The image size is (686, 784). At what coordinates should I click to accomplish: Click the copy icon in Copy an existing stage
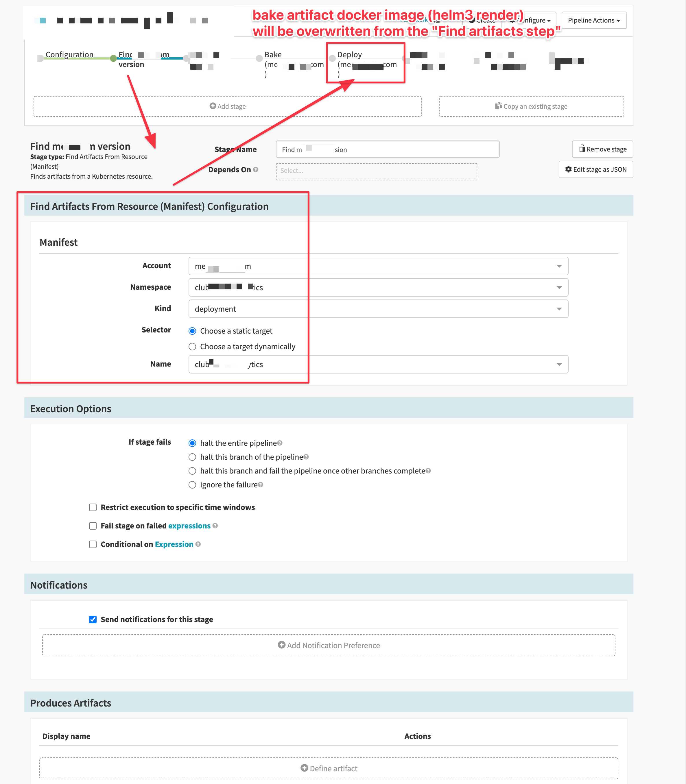click(x=498, y=106)
